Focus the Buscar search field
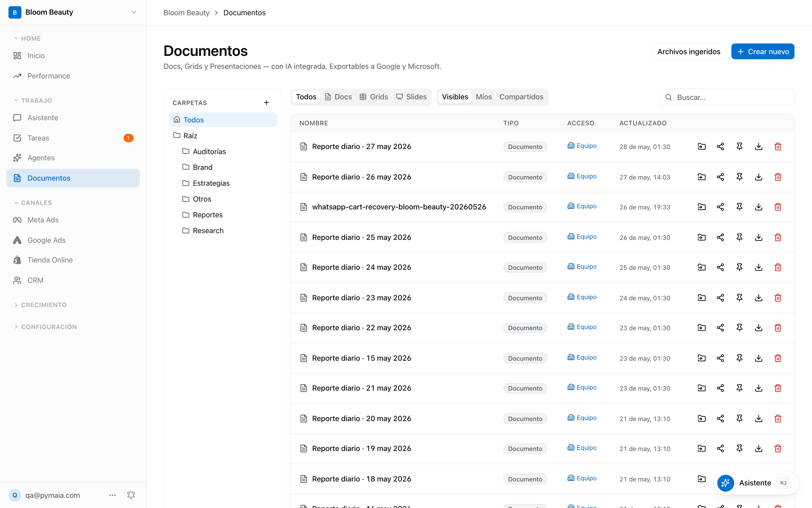The image size is (812, 508). tap(727, 97)
